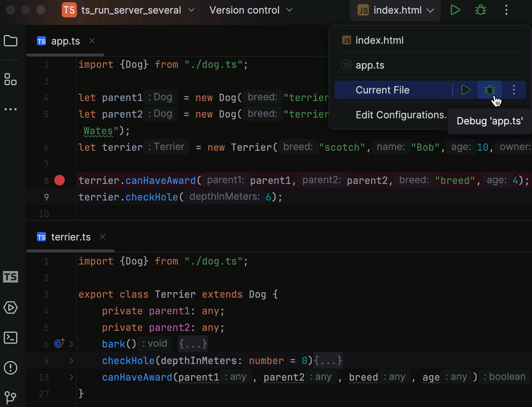532x407 pixels.
Task: Open the Version control dropdown
Action: point(250,10)
